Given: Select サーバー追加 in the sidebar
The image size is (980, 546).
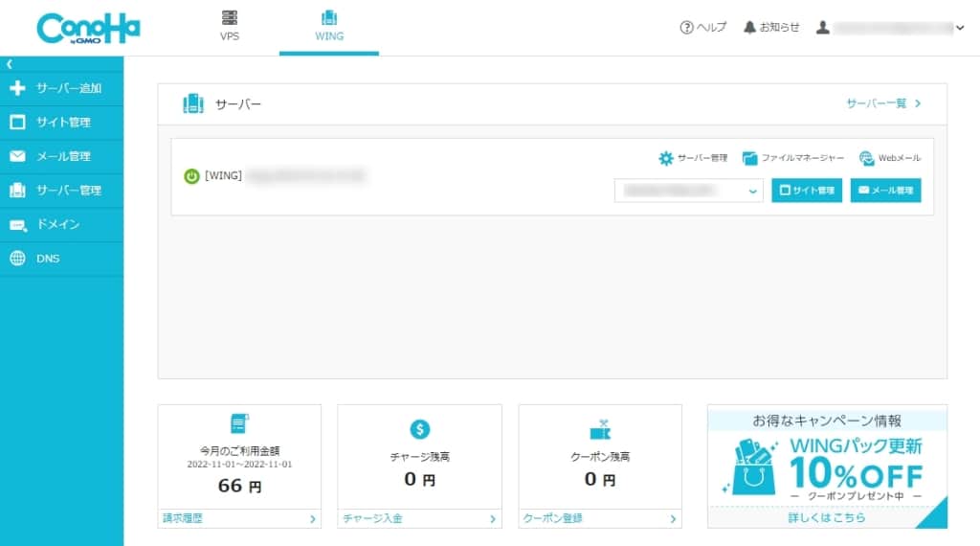Looking at the screenshot, I should [61, 88].
